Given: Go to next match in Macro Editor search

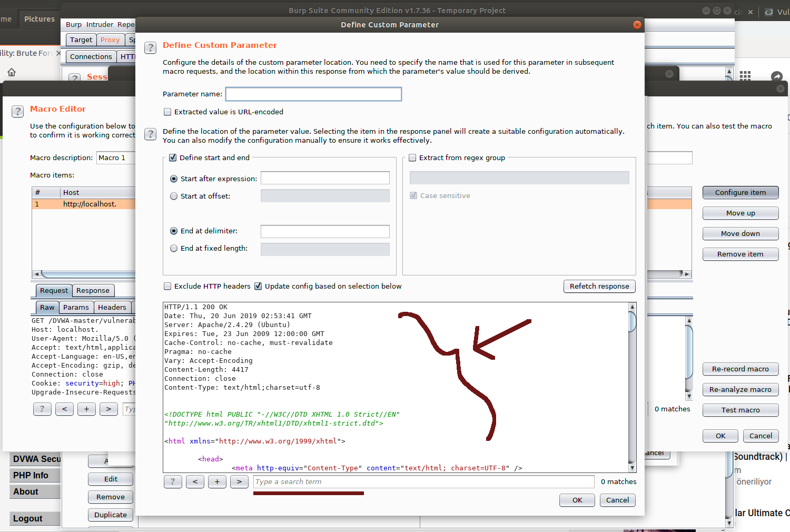Looking at the screenshot, I should [x=108, y=409].
